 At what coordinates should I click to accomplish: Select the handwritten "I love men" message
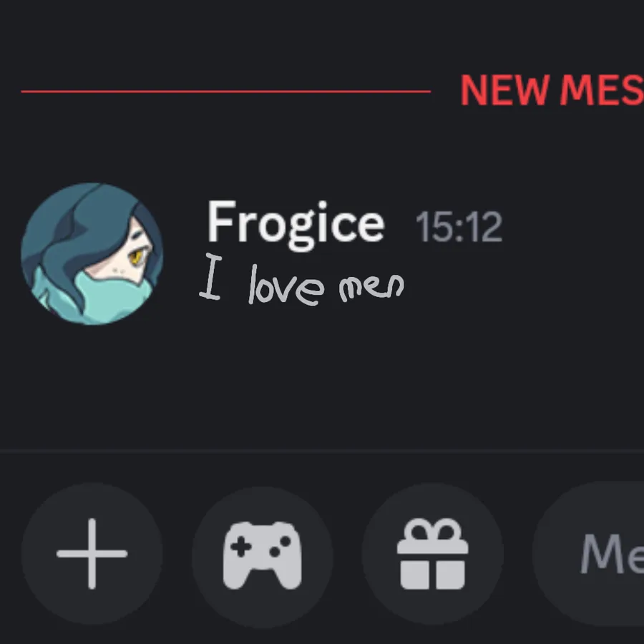coord(302,280)
